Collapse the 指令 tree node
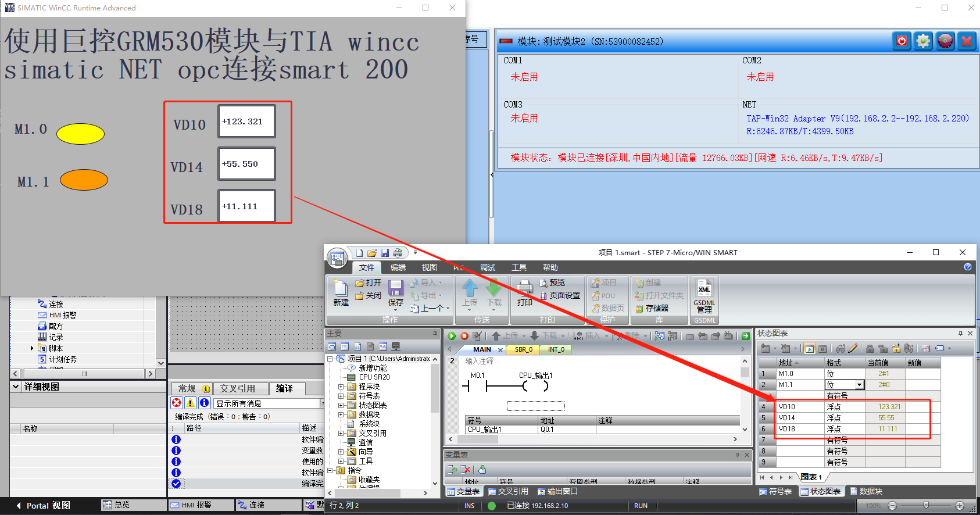The height and width of the screenshot is (515, 980). pyautogui.click(x=330, y=470)
